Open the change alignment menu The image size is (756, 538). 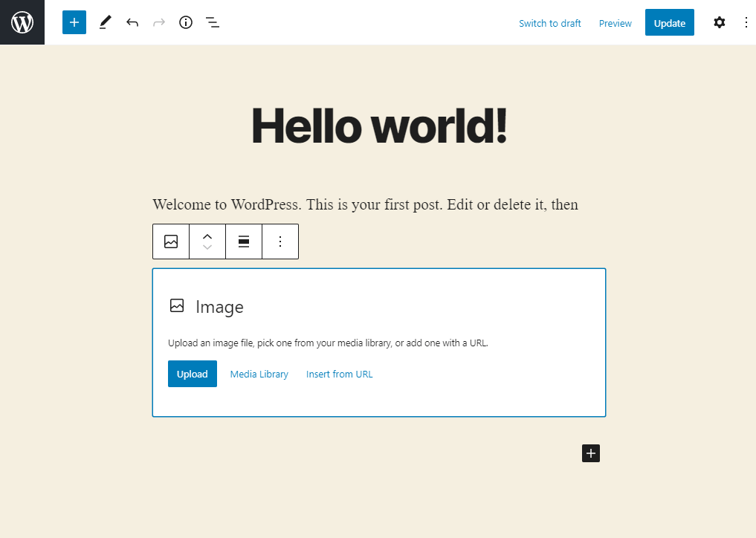click(x=244, y=242)
